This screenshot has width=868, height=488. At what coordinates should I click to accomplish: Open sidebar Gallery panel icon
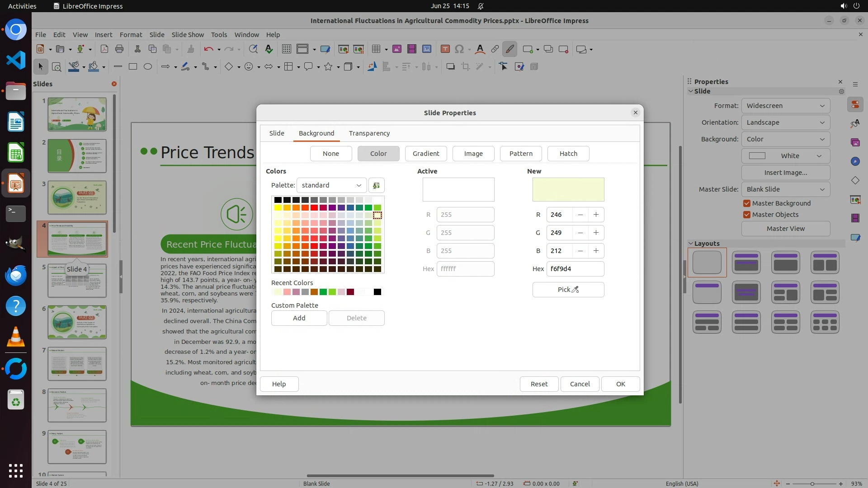click(855, 142)
